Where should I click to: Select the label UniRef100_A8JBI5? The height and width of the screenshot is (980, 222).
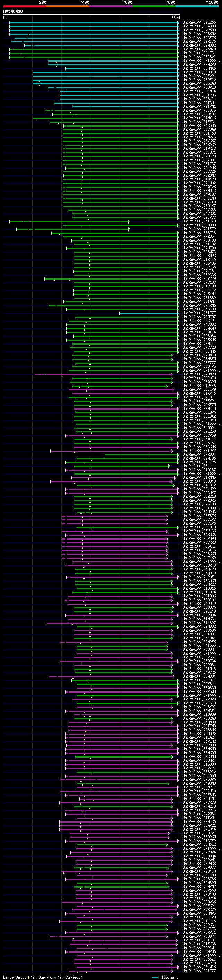(199, 110)
